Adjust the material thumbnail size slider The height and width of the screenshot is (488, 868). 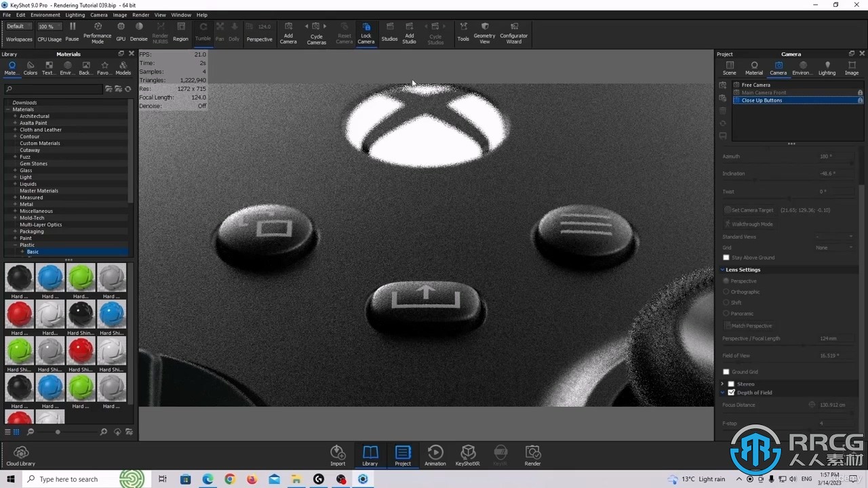pyautogui.click(x=68, y=432)
